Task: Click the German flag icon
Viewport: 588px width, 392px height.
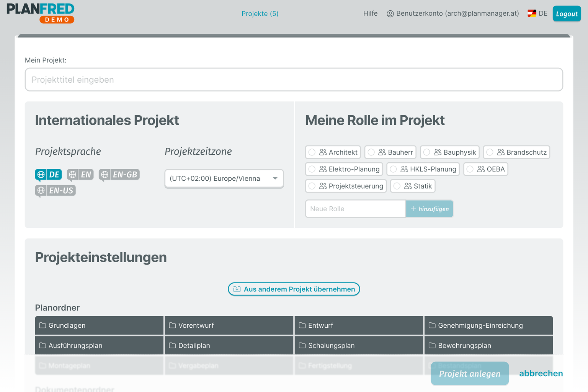Action: [x=532, y=13]
